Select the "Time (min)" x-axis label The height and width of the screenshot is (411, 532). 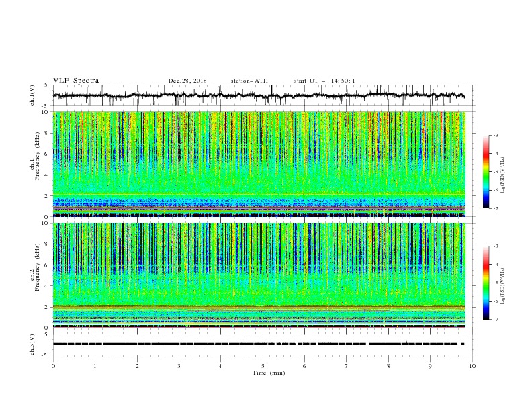pyautogui.click(x=269, y=373)
